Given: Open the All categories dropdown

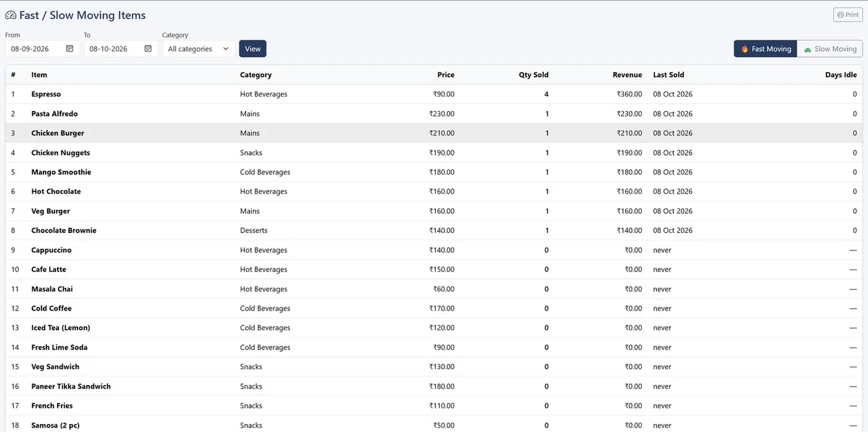Looking at the screenshot, I should pos(198,48).
